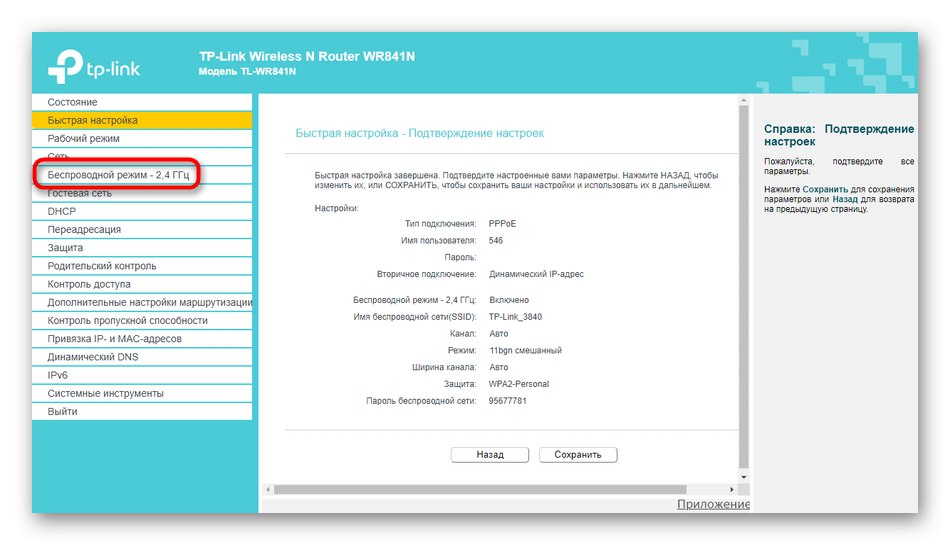Click vertical scrollbar up arrow

744,100
